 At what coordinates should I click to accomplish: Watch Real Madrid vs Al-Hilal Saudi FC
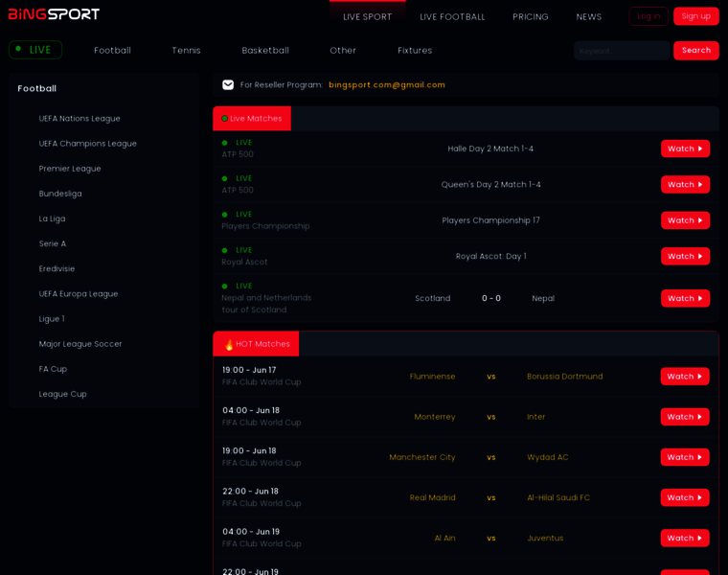click(x=685, y=497)
